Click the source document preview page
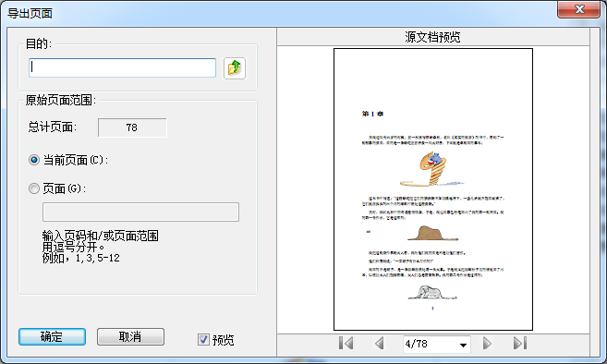Screen dimensions: 607x364 tap(433, 189)
